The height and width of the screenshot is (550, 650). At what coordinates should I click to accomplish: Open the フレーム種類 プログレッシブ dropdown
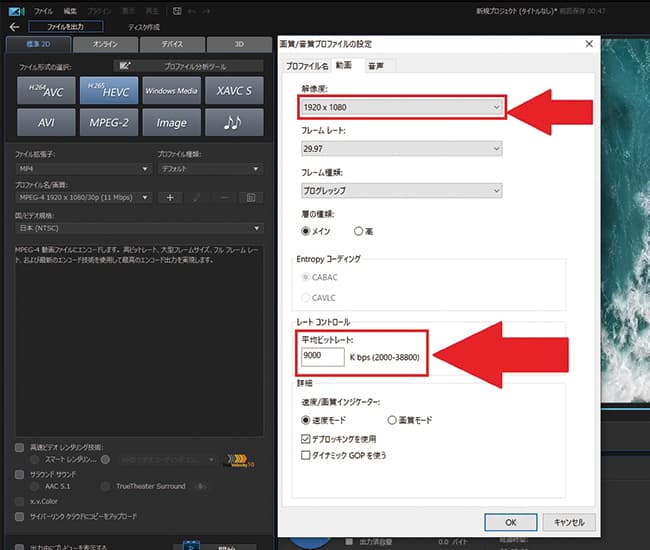(x=402, y=191)
